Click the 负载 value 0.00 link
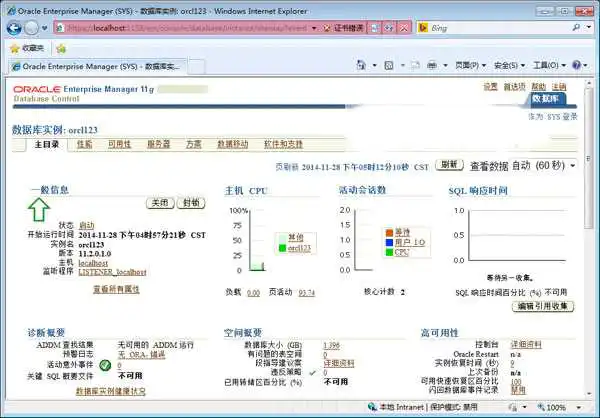The height and width of the screenshot is (418, 600). click(x=253, y=293)
